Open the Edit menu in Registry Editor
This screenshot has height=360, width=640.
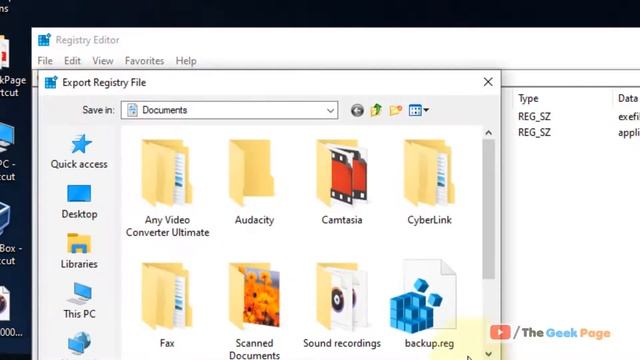tap(72, 61)
